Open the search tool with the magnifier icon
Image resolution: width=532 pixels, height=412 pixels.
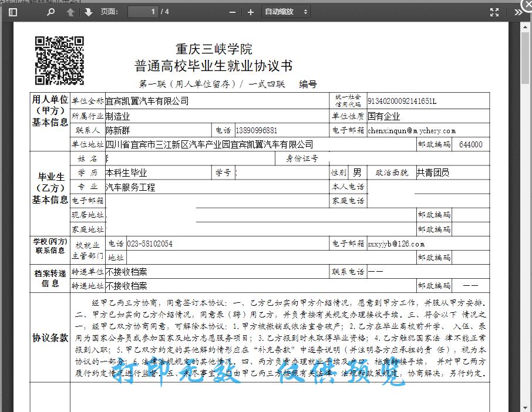pos(50,12)
